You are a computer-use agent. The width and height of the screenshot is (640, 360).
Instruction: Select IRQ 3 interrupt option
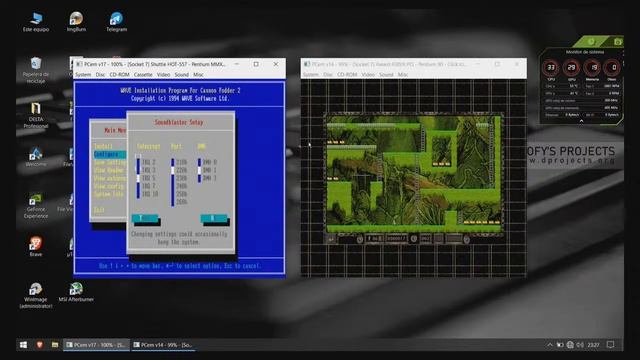148,170
